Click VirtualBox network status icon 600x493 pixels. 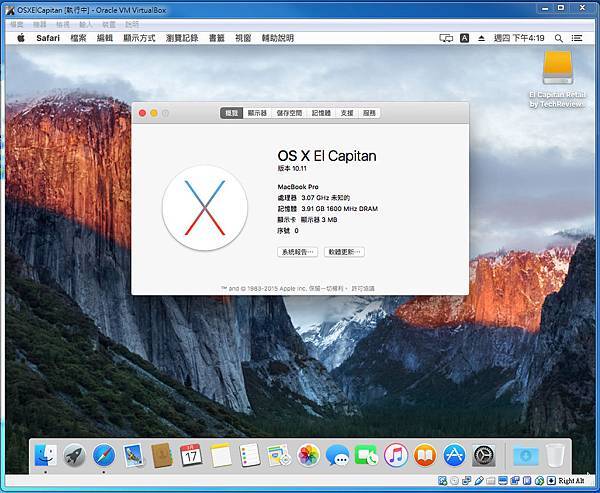click(466, 481)
